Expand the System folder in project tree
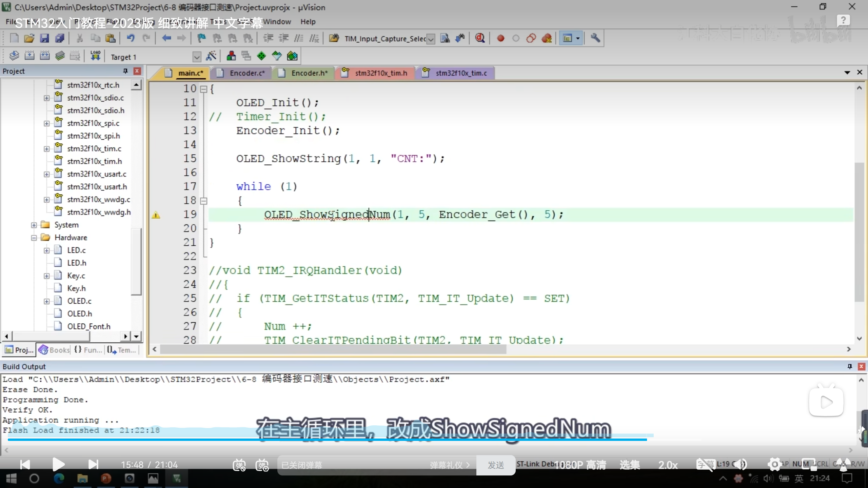This screenshot has width=868, height=488. (34, 225)
